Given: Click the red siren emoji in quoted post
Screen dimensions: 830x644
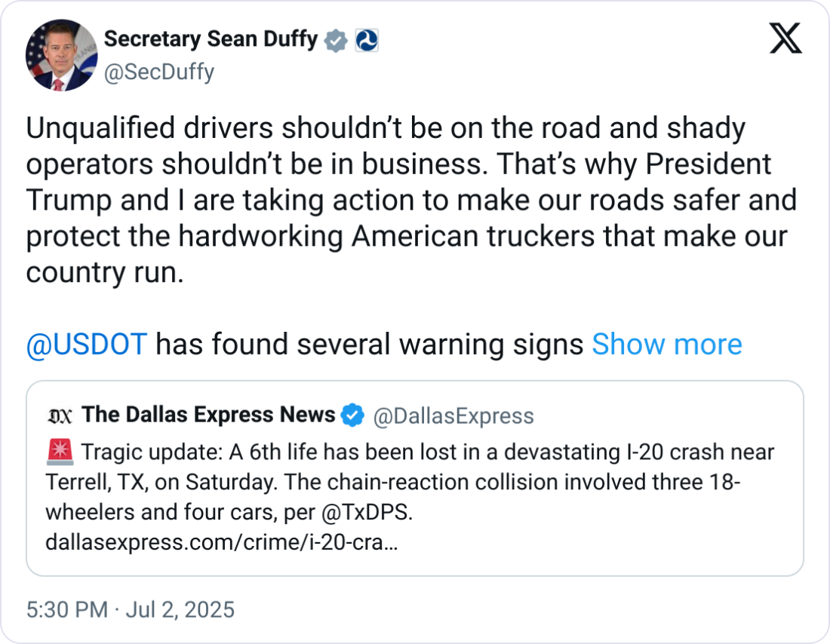Looking at the screenshot, I should tap(59, 452).
